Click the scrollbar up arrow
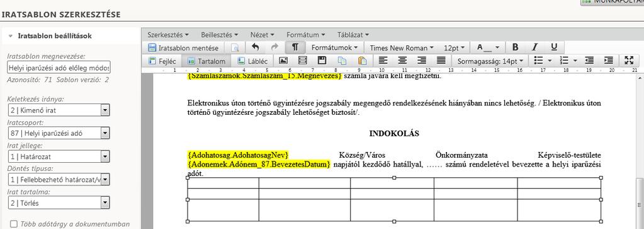This screenshot has width=644, height=229. point(640,78)
